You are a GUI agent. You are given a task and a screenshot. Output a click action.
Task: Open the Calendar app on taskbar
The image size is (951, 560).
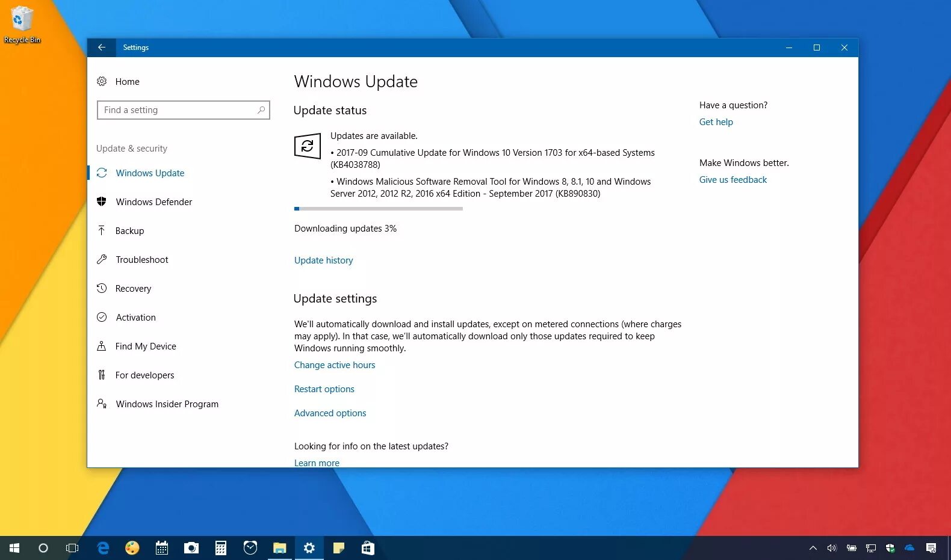click(162, 548)
